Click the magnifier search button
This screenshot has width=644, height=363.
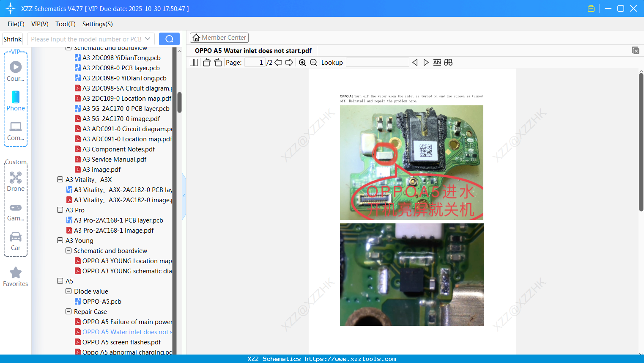(x=169, y=39)
